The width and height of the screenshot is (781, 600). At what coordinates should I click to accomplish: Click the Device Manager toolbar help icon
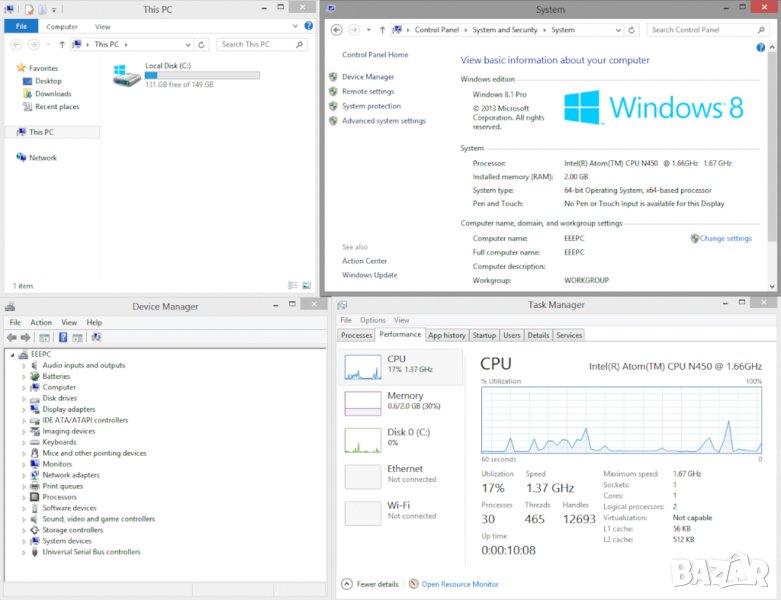[x=62, y=338]
